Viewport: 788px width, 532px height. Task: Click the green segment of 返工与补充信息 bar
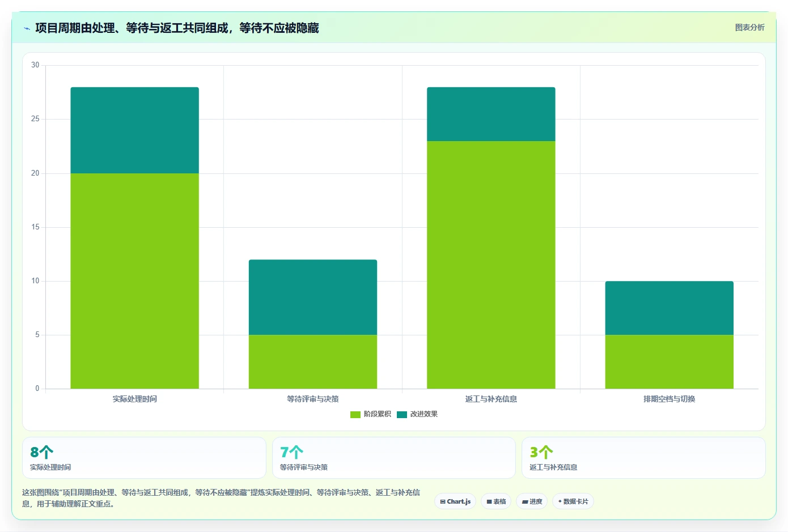click(x=491, y=265)
